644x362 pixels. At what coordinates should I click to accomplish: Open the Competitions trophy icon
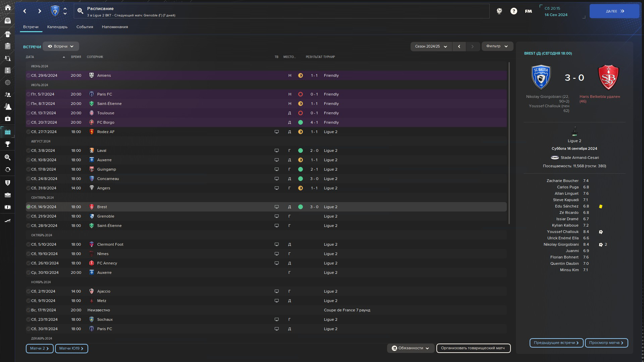pos(7,144)
